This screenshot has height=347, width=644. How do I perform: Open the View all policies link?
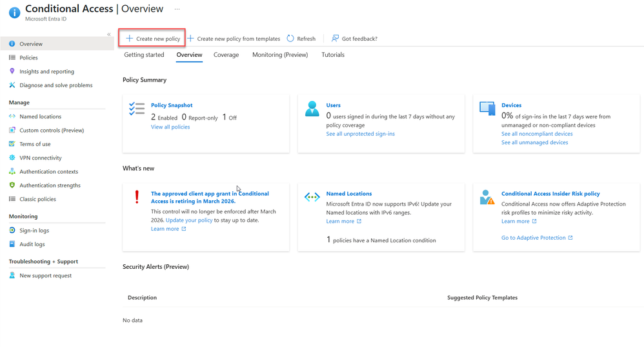click(170, 127)
